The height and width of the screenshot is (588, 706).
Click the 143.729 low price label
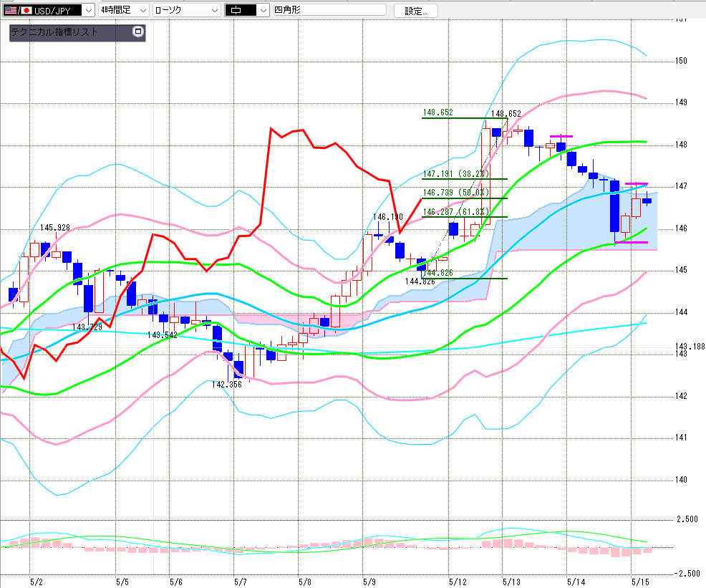pos(87,327)
